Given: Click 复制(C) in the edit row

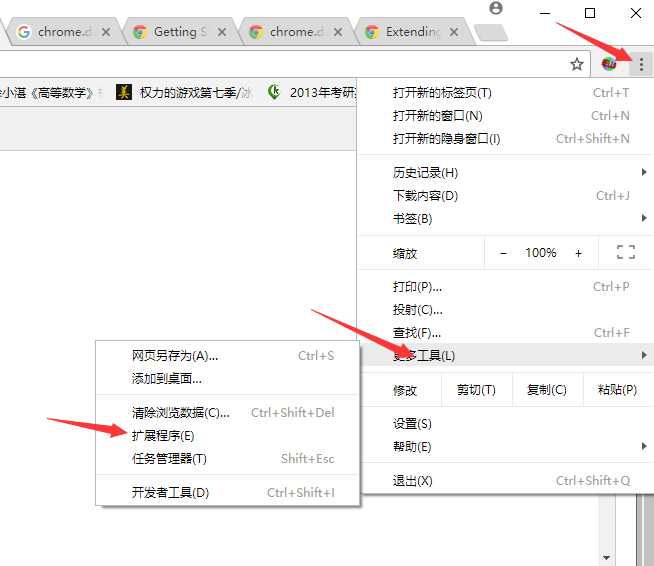Looking at the screenshot, I should [x=547, y=390].
